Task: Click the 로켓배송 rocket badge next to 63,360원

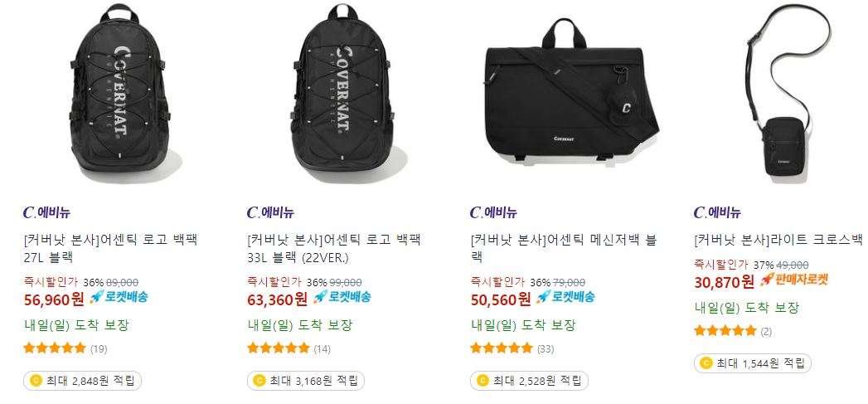Action: tap(342, 297)
